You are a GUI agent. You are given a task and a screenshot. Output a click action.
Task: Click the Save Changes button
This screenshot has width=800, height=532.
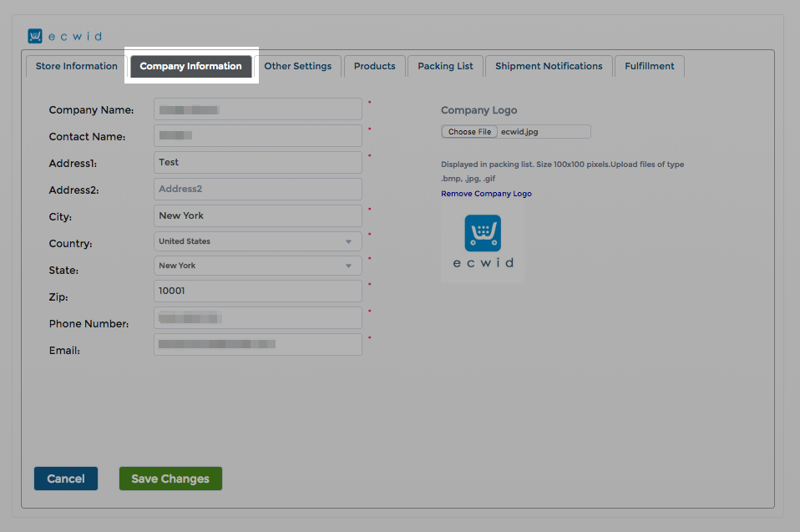[170, 479]
